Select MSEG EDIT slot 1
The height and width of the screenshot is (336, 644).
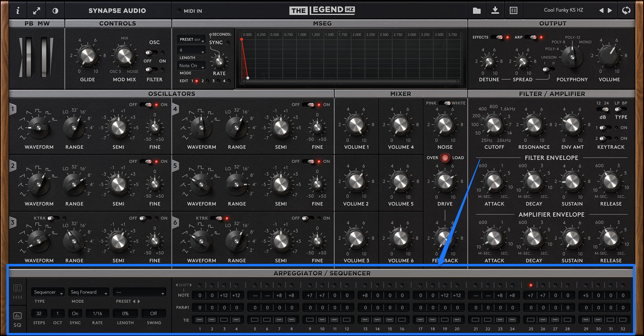pos(197,81)
